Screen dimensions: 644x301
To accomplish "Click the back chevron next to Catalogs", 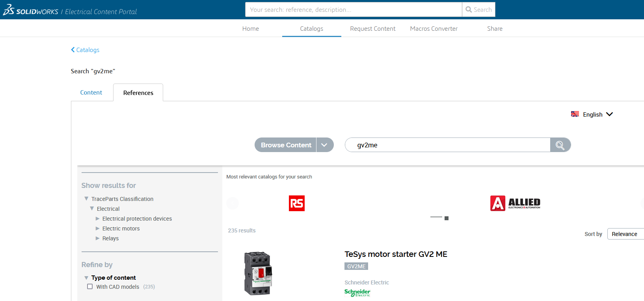I will coord(73,50).
